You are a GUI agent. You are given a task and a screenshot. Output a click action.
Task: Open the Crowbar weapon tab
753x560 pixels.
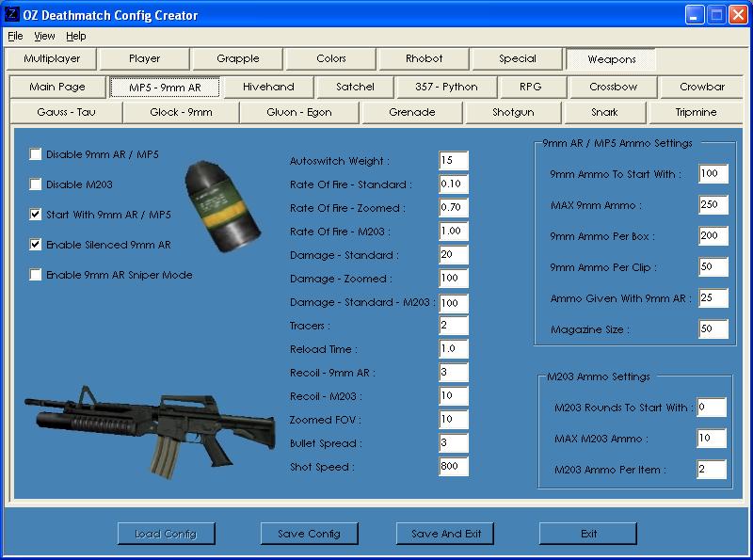(701, 87)
